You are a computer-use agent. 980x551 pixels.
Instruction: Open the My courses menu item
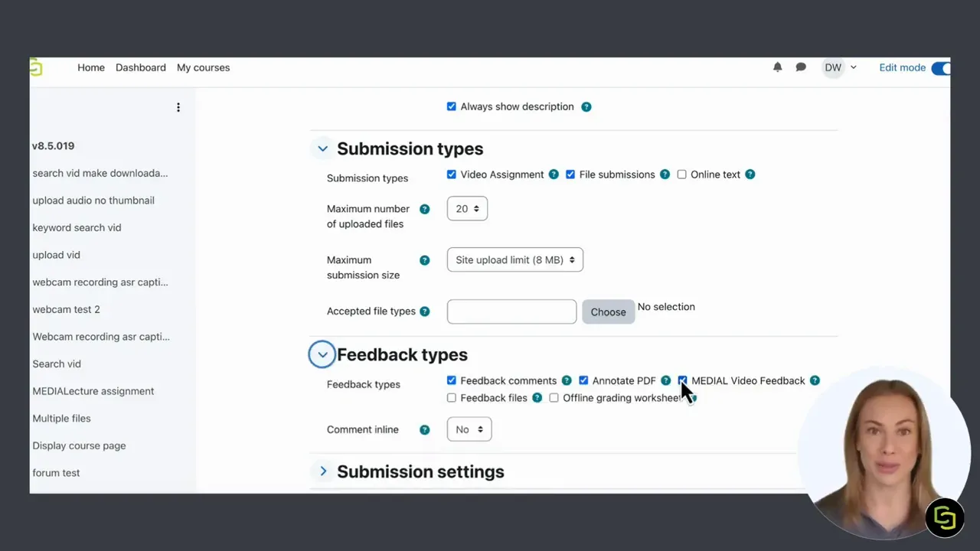(204, 67)
